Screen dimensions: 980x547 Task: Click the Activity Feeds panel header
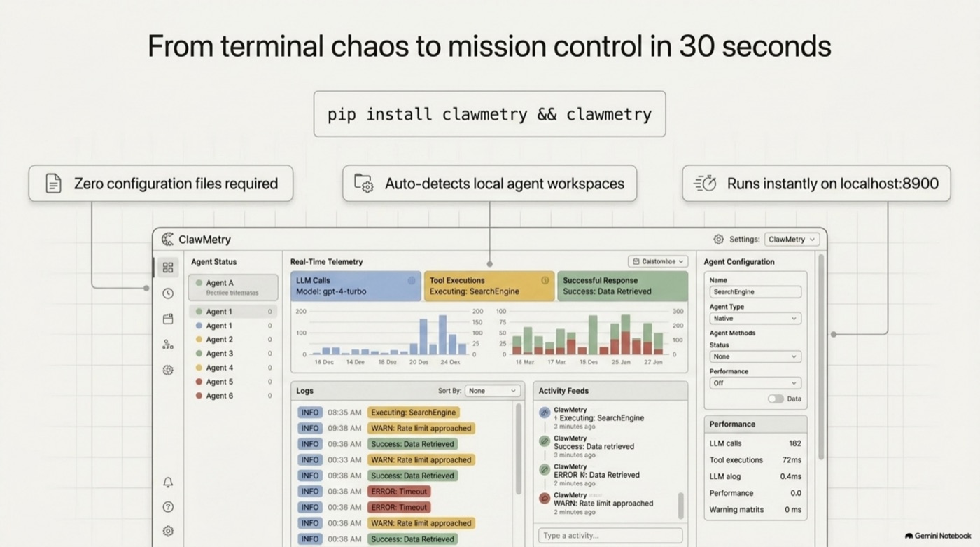[610, 391]
